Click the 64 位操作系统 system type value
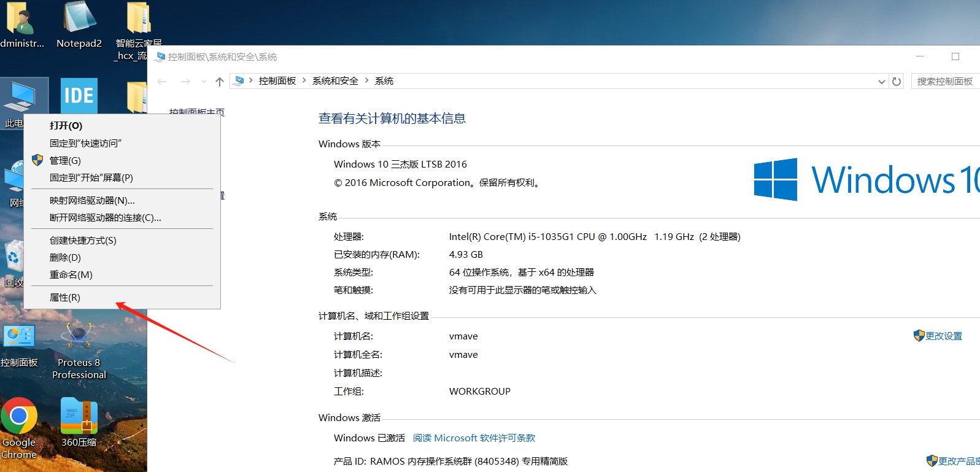 522,272
